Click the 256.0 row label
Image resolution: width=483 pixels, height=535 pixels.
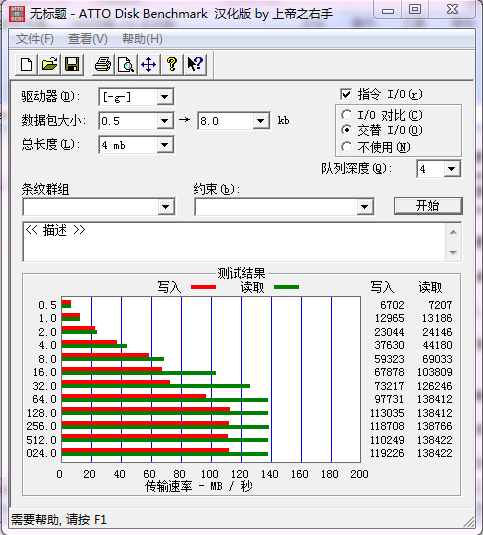42,426
